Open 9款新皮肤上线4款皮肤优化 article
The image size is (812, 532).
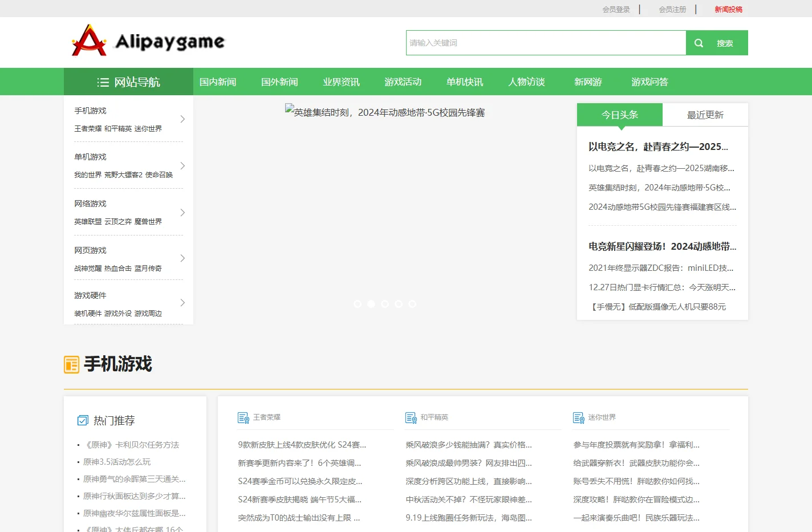(x=302, y=445)
